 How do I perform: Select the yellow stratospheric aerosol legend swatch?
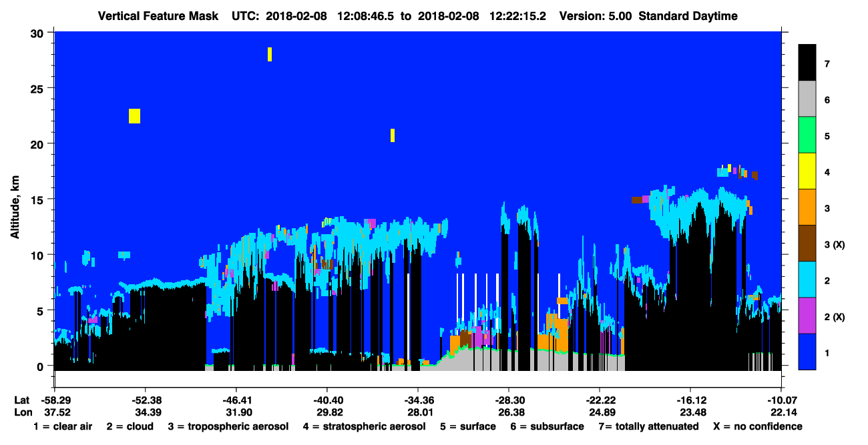click(807, 171)
